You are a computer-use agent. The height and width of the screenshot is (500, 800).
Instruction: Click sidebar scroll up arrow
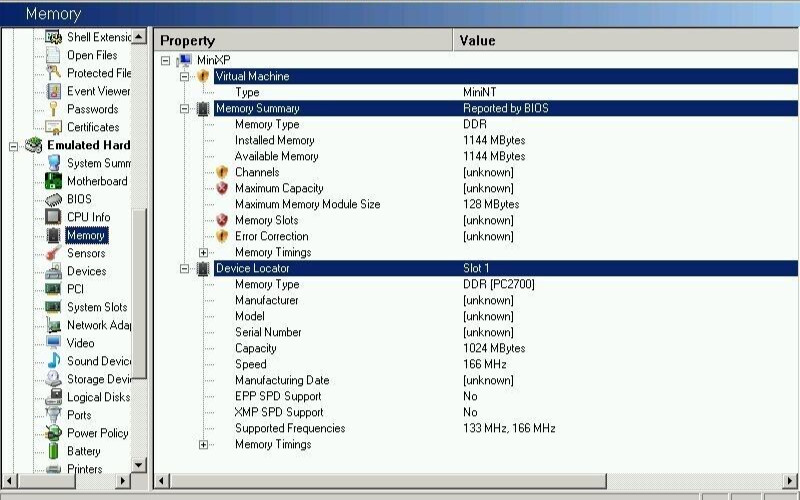[x=138, y=36]
